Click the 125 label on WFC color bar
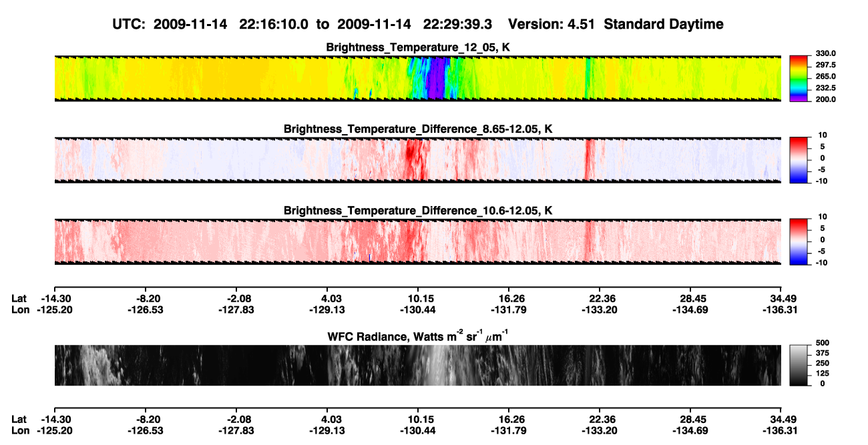Screen dimensions: 868x445 click(823, 373)
